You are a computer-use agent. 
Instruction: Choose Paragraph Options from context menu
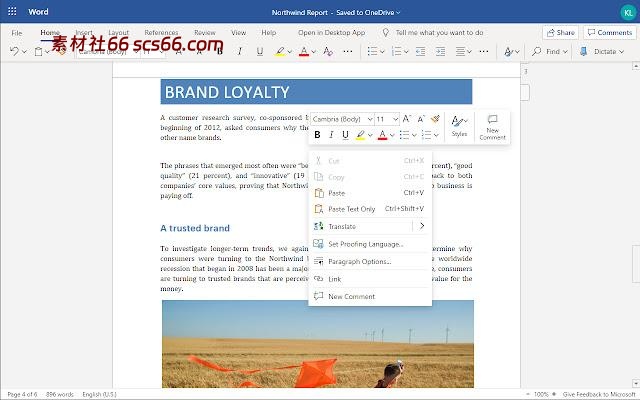click(x=359, y=261)
